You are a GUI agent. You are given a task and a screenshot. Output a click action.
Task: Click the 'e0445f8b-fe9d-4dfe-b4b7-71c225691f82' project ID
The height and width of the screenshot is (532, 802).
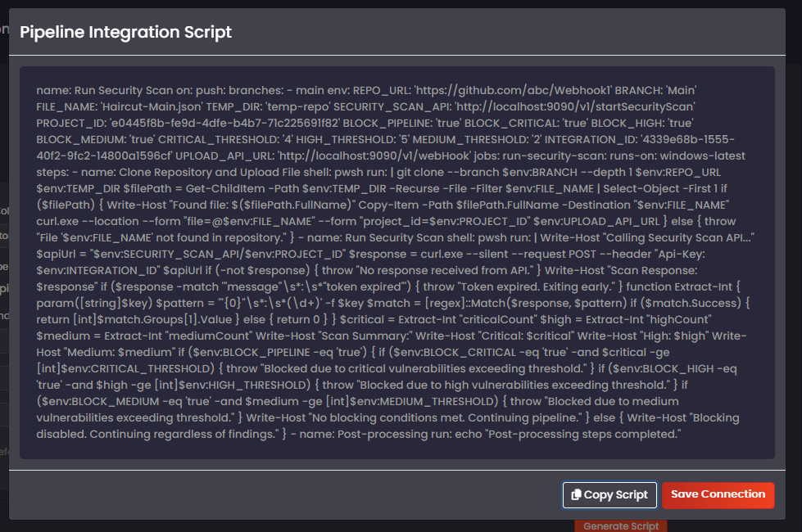click(x=225, y=123)
